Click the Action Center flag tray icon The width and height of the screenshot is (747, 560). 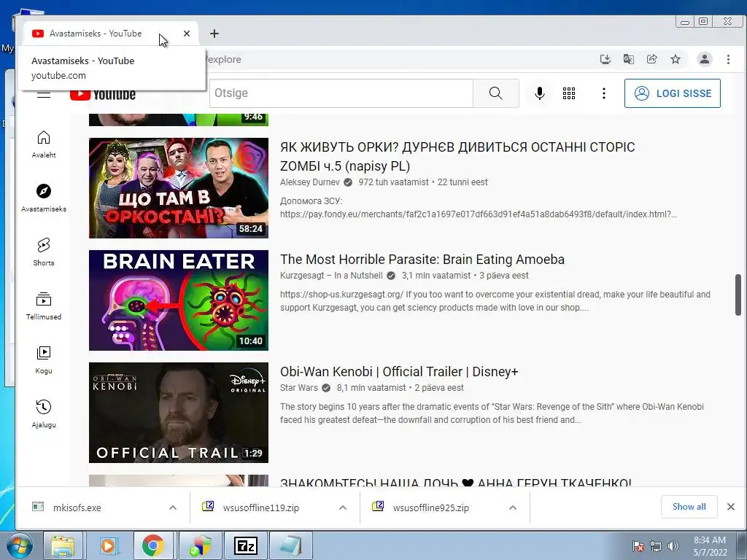(x=638, y=546)
